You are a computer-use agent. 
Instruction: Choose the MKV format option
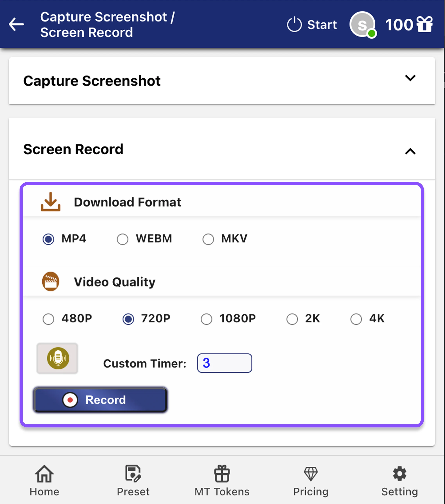[x=208, y=239]
